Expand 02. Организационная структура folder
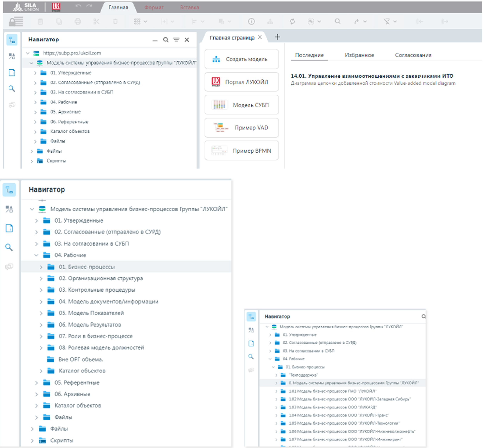This screenshot has height=448, width=484. click(x=41, y=279)
